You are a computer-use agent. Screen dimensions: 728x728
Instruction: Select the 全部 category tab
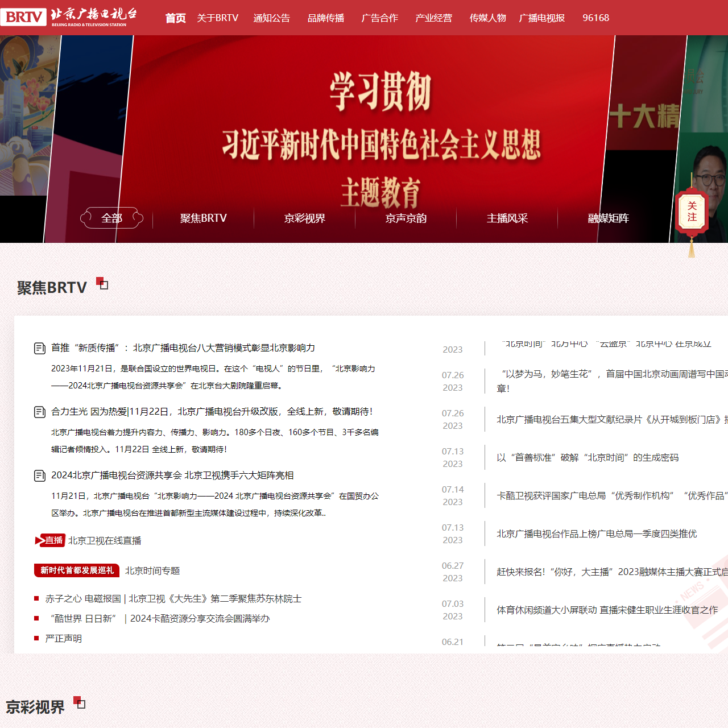coord(111,218)
